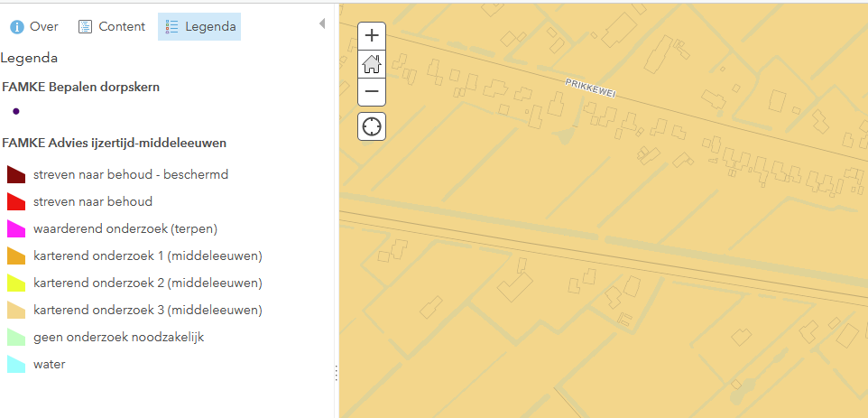Find my location with crosshair button
This screenshot has width=868, height=418.
(372, 126)
